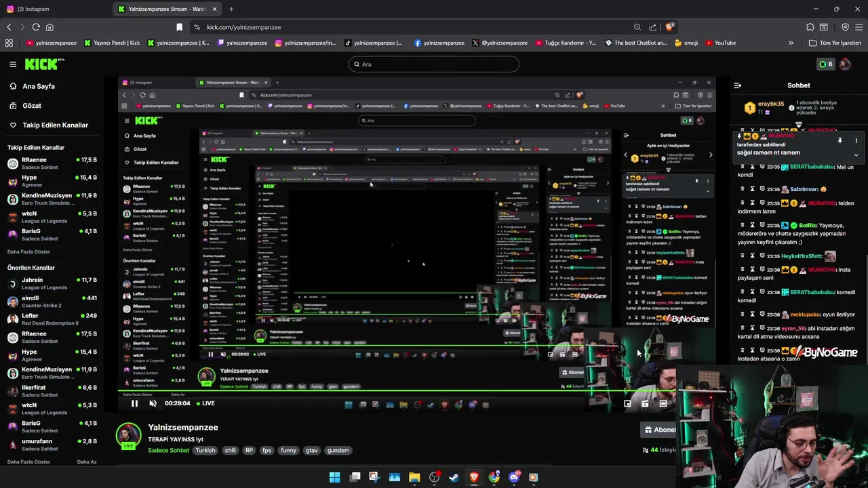Select the gtav tag
The image size is (868, 488).
tap(312, 451)
